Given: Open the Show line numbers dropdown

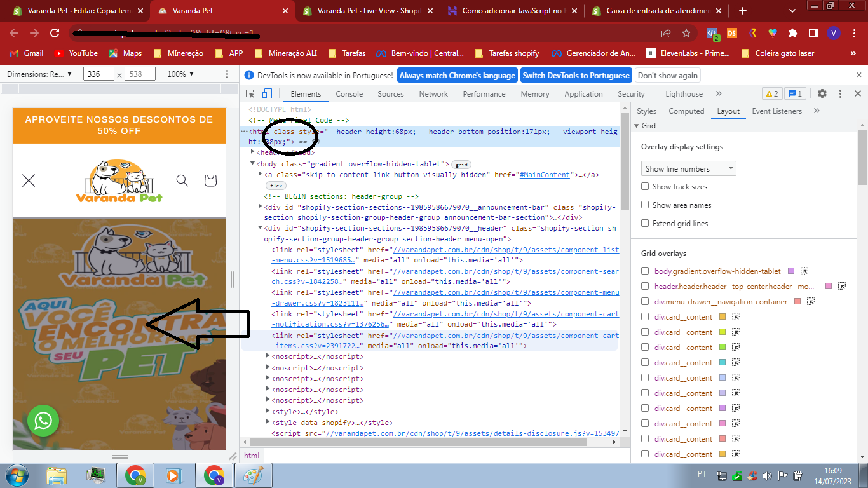Looking at the screenshot, I should (x=688, y=169).
